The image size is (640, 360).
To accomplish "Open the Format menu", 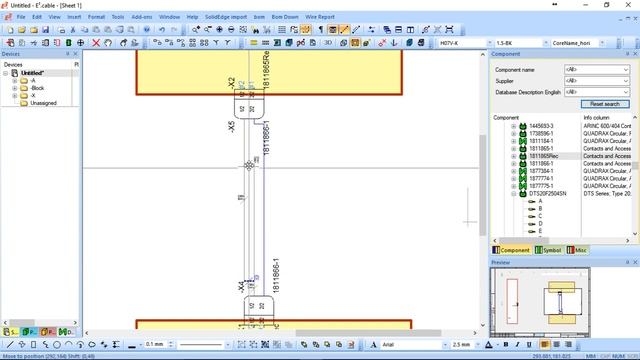I will click(96, 17).
